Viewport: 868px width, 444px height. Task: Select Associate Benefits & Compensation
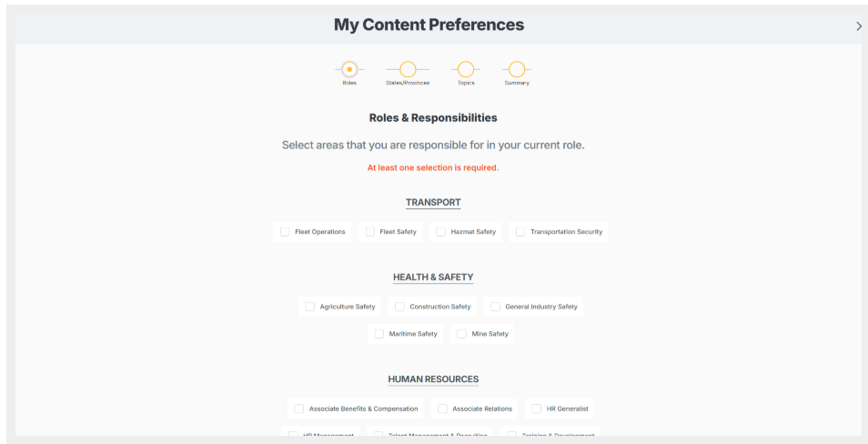point(298,409)
